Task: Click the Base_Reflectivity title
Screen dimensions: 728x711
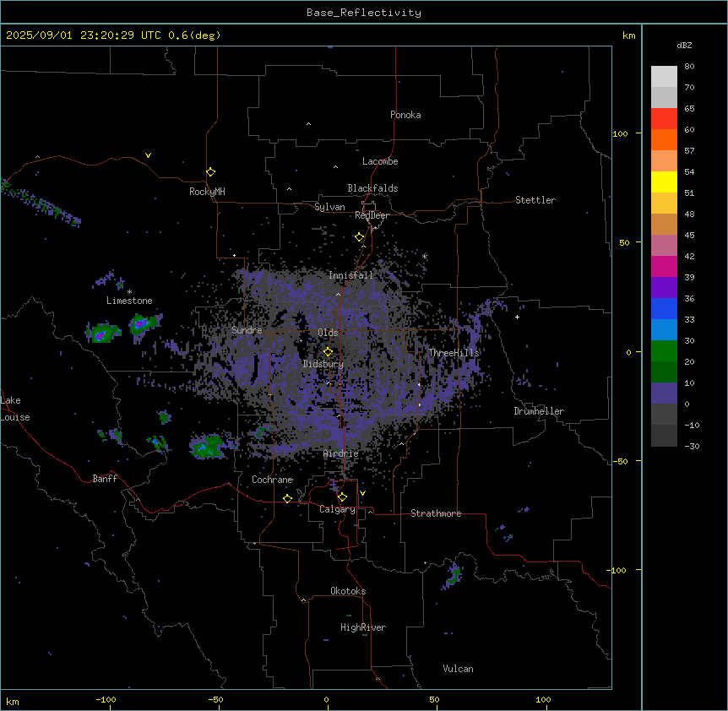Action: (364, 13)
